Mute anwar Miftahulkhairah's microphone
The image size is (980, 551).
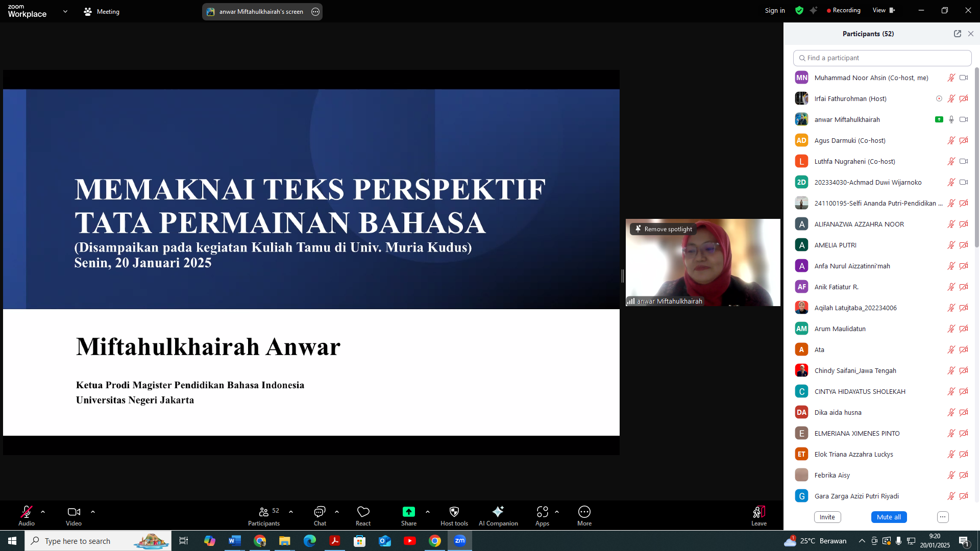[x=951, y=119]
